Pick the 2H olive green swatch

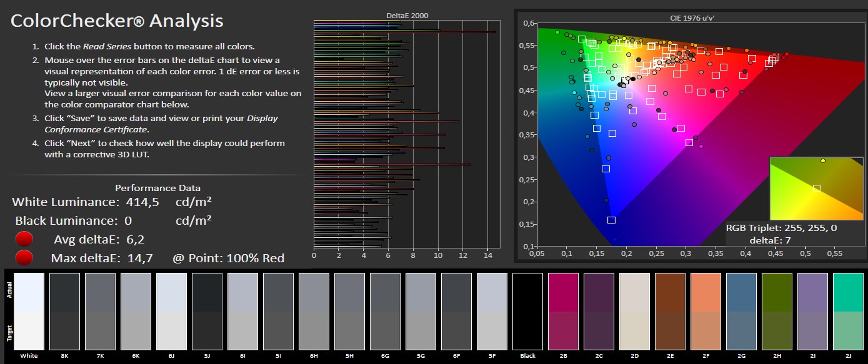coord(777,311)
